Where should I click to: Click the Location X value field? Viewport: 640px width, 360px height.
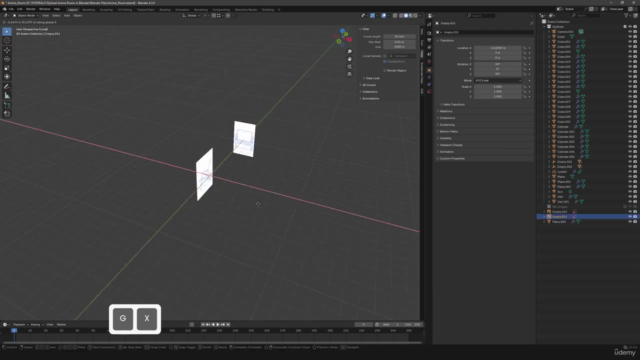point(498,48)
